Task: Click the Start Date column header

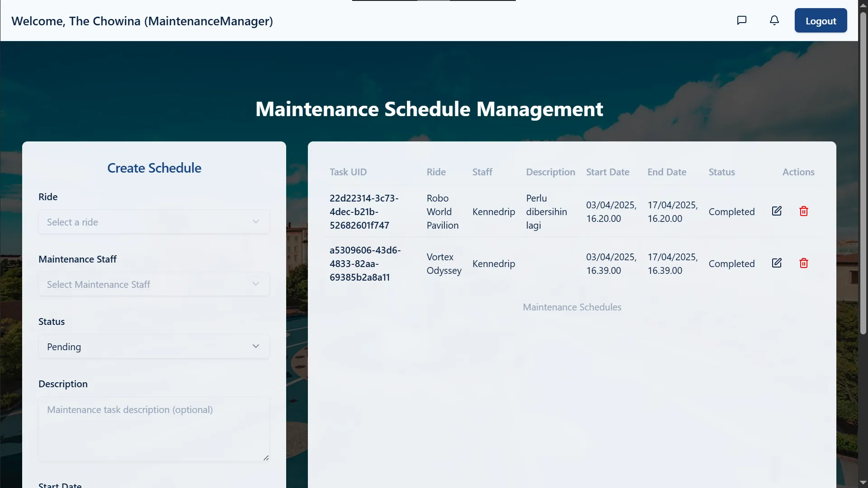Action: 607,172
